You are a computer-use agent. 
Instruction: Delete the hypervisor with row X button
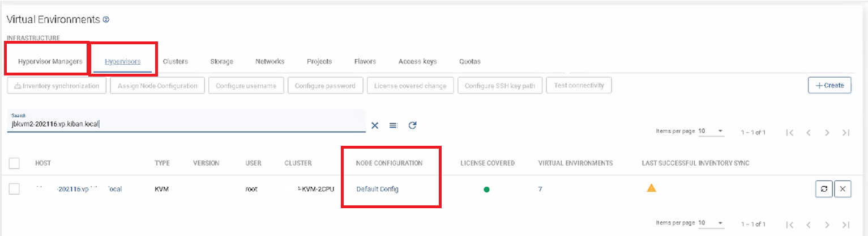click(x=843, y=189)
